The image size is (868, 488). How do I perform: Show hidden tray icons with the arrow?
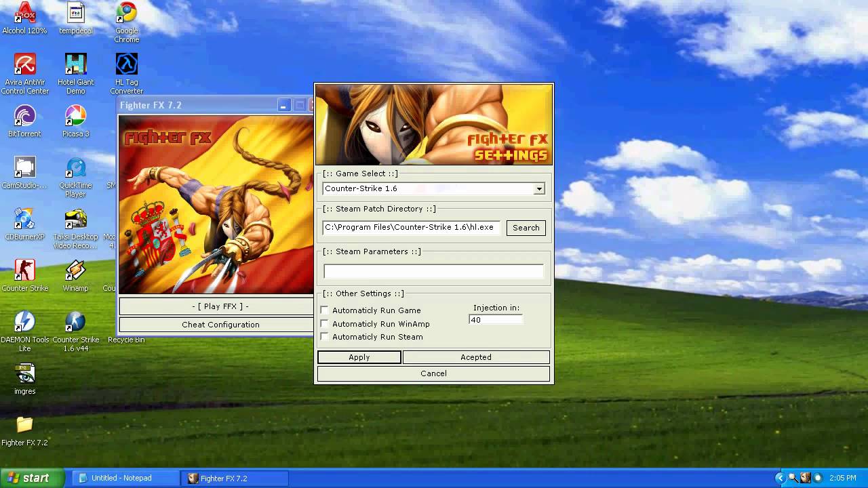pos(781,478)
